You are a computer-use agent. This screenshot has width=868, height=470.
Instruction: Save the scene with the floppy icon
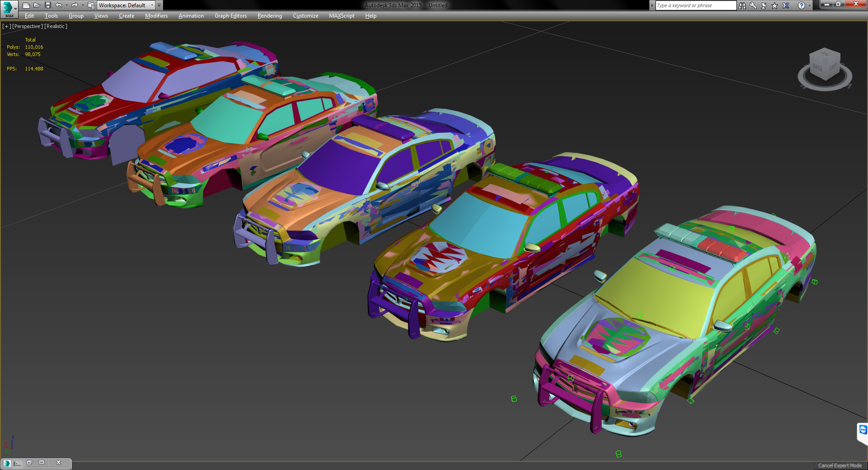48,5
